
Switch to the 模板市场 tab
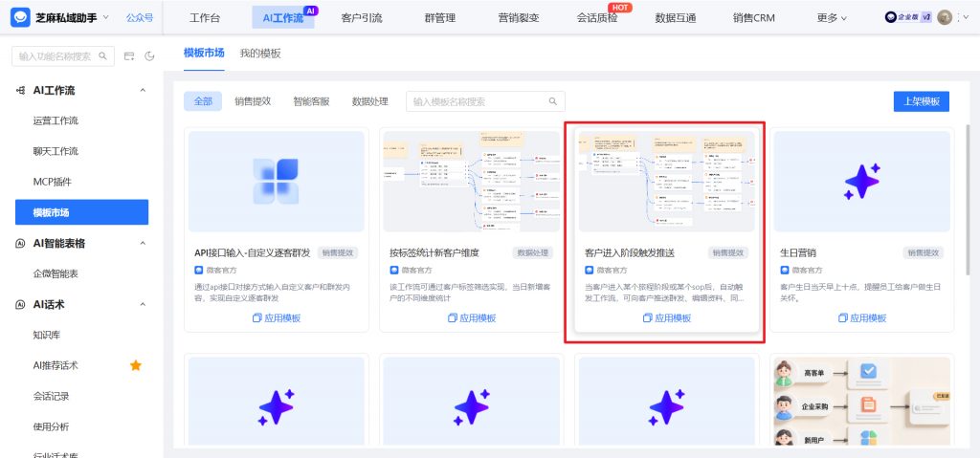[x=204, y=54]
